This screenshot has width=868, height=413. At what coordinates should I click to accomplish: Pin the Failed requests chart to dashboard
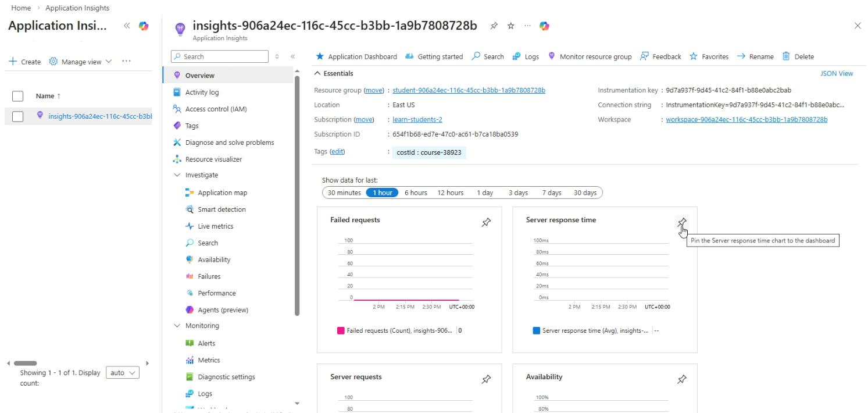tap(486, 222)
